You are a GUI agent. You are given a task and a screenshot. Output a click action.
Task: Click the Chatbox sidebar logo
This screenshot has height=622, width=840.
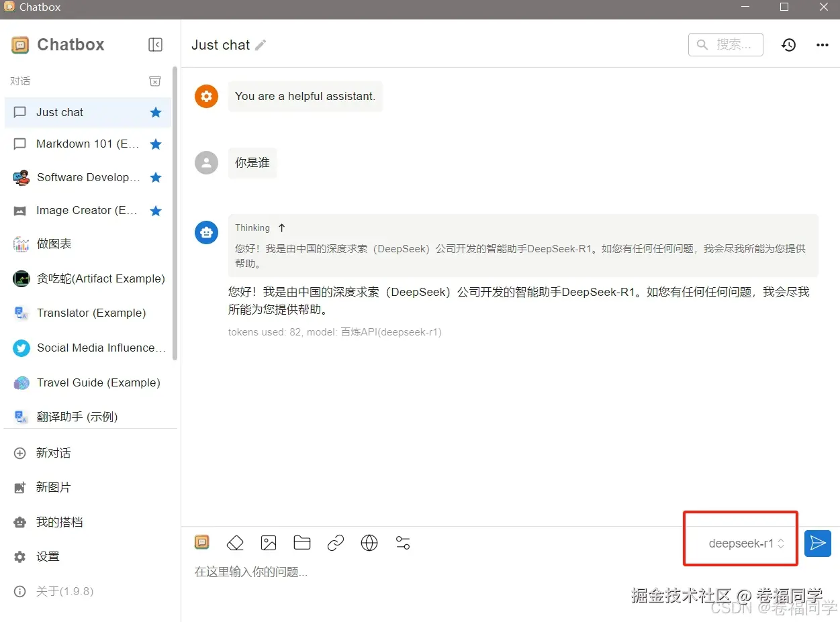coord(20,45)
